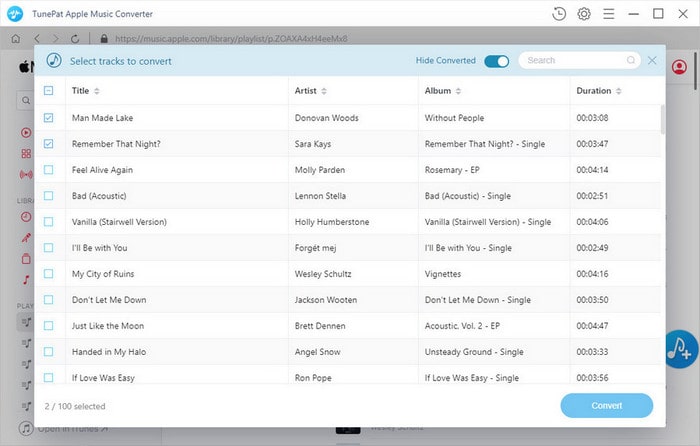Screen dimensions: 700x446
Task: Open settings gear icon
Action: [x=584, y=14]
